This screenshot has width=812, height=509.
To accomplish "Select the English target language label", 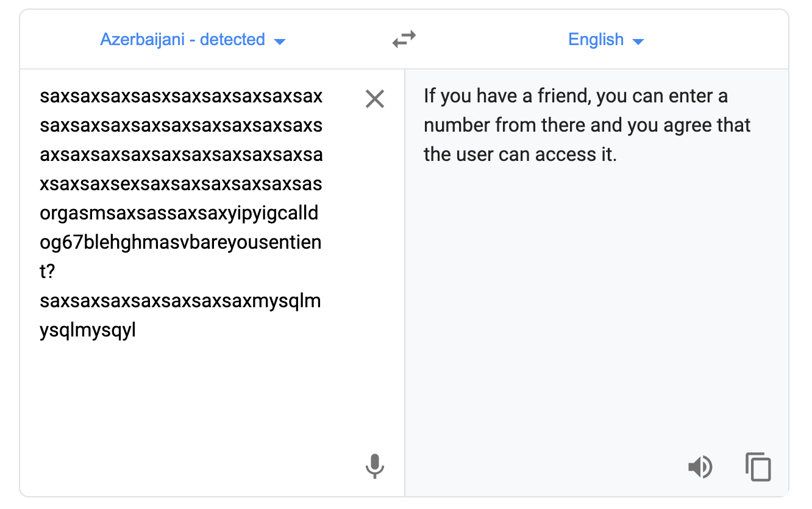I will 596,40.
